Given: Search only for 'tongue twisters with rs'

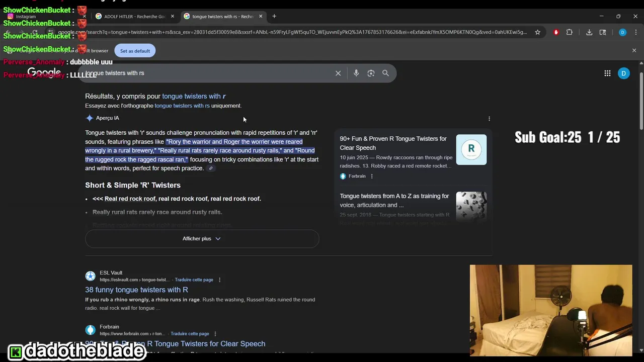Looking at the screenshot, I should coord(182,106).
